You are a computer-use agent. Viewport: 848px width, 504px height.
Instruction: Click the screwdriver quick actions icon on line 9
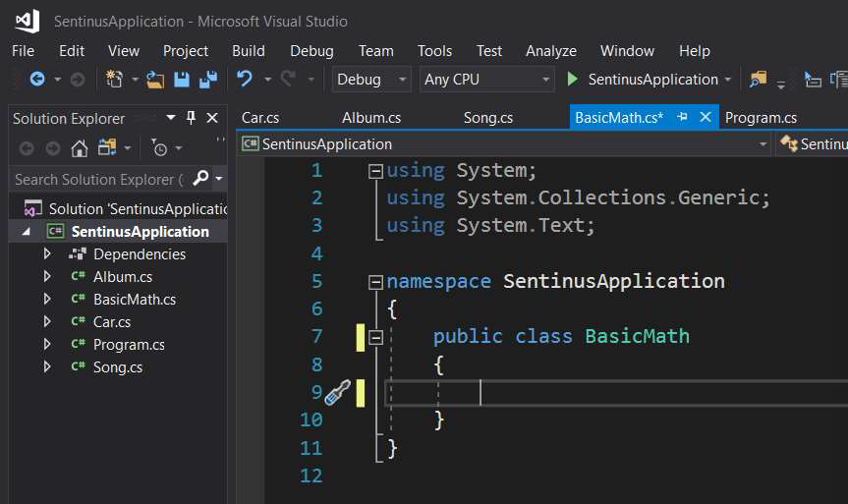coord(337,393)
